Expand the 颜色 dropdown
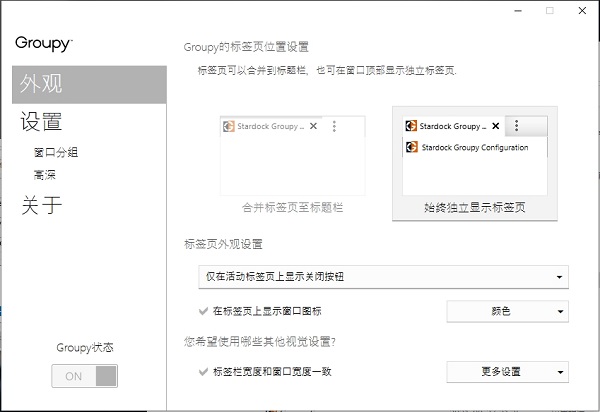This screenshot has height=412, width=600. 507,312
